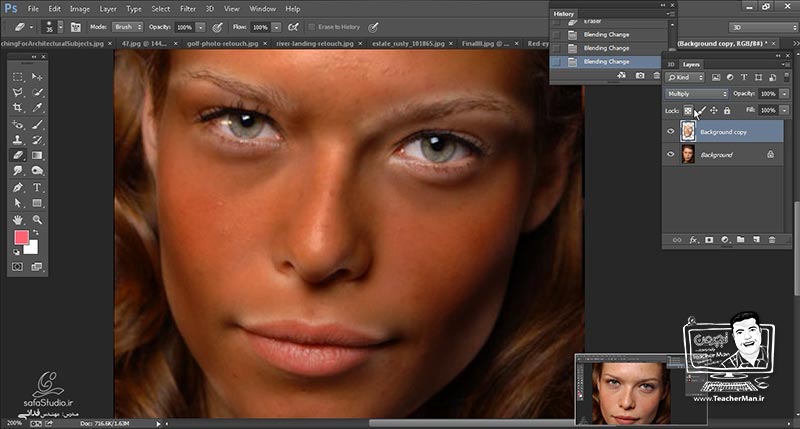800x429 pixels.
Task: Delete the current layer with trash icon
Action: [772, 240]
